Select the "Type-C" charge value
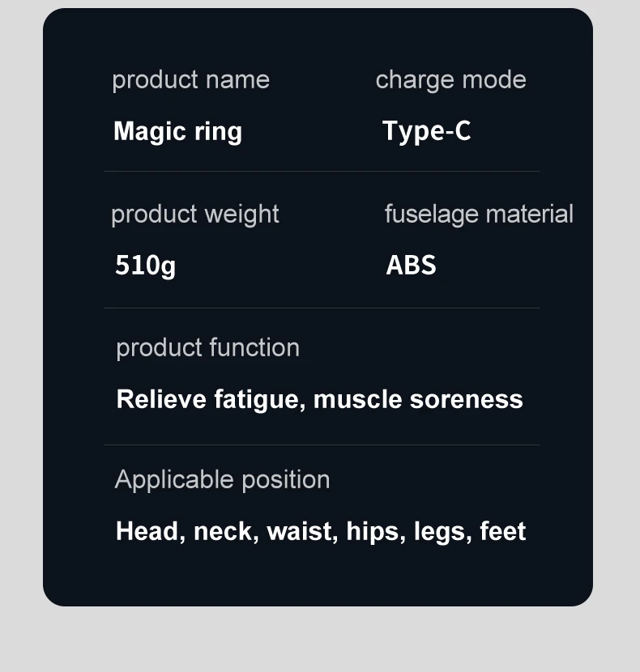 (426, 131)
